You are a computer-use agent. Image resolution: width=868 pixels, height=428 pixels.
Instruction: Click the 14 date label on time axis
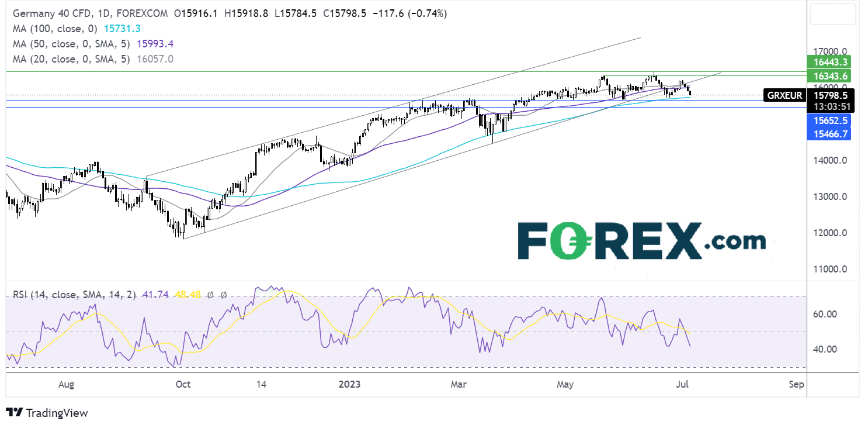pyautogui.click(x=261, y=384)
